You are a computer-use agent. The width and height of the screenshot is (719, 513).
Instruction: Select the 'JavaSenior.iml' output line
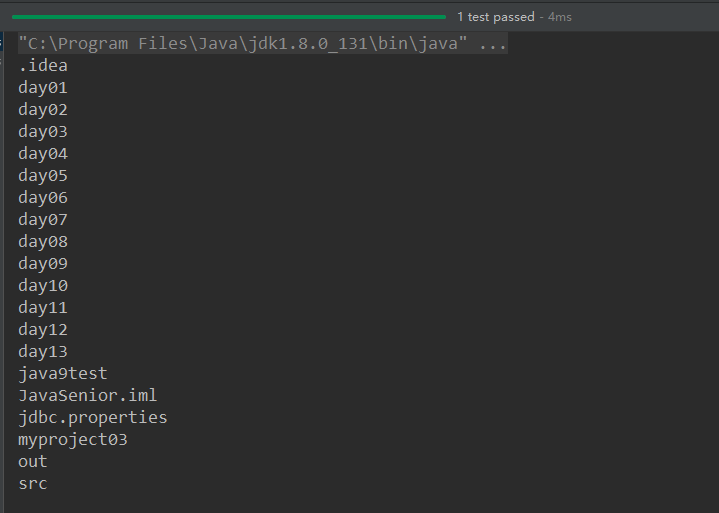[x=88, y=395]
